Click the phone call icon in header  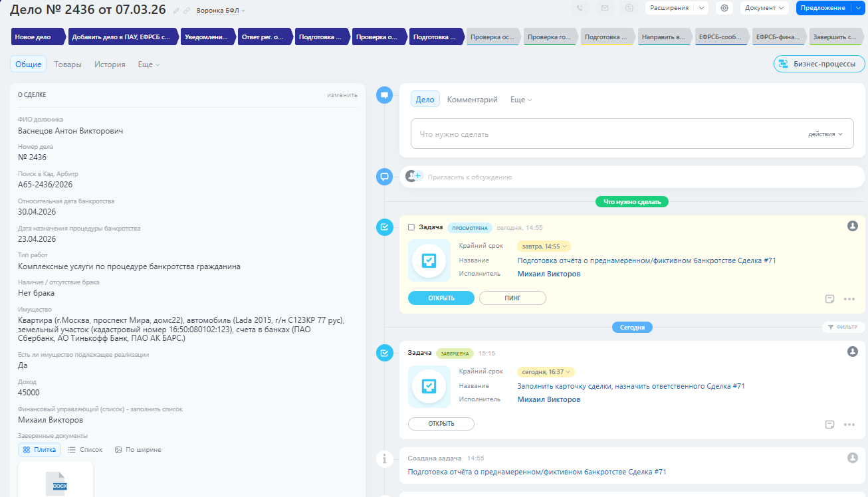580,8
